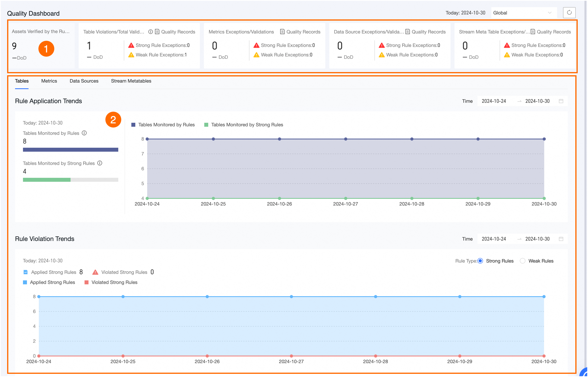Open start date 2024-10-24 in Rule Application Trends
Viewport: 588px width, 377px height.
pyautogui.click(x=494, y=101)
